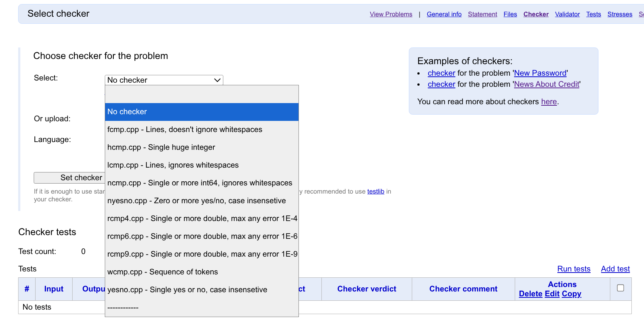Click the Run tests link
This screenshot has width=644, height=333.
click(574, 269)
